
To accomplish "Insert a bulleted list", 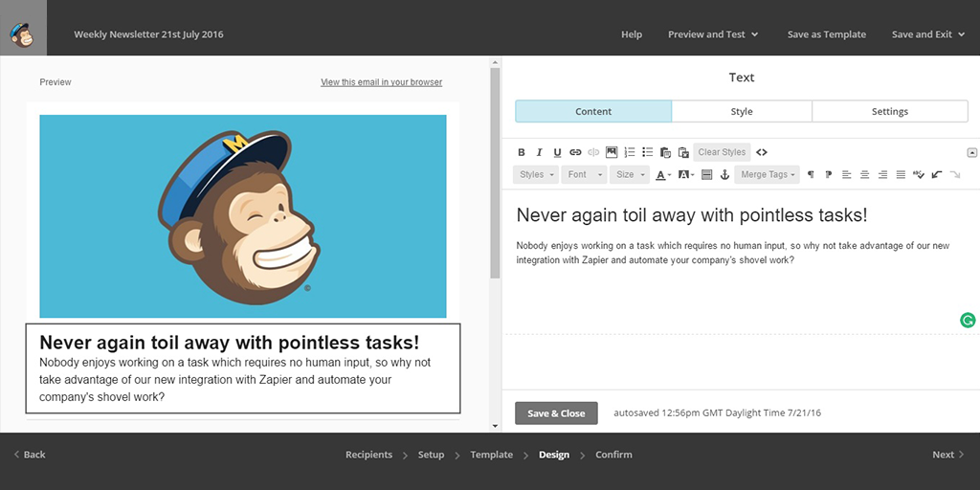I will click(648, 152).
